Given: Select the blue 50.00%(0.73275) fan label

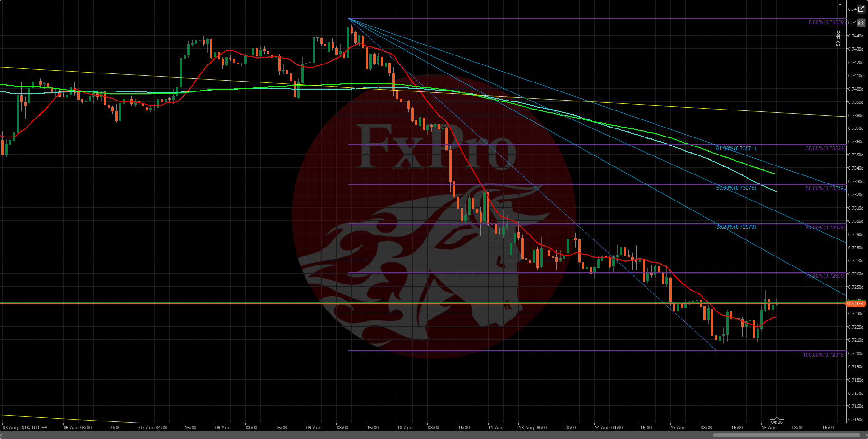Looking at the screenshot, I should (x=736, y=188).
